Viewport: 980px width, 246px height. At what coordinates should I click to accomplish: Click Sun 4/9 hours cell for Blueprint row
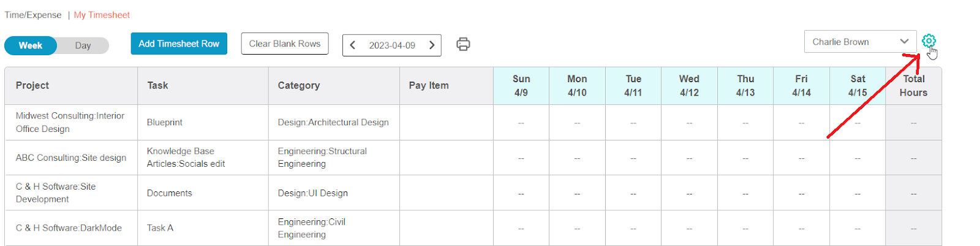click(521, 123)
